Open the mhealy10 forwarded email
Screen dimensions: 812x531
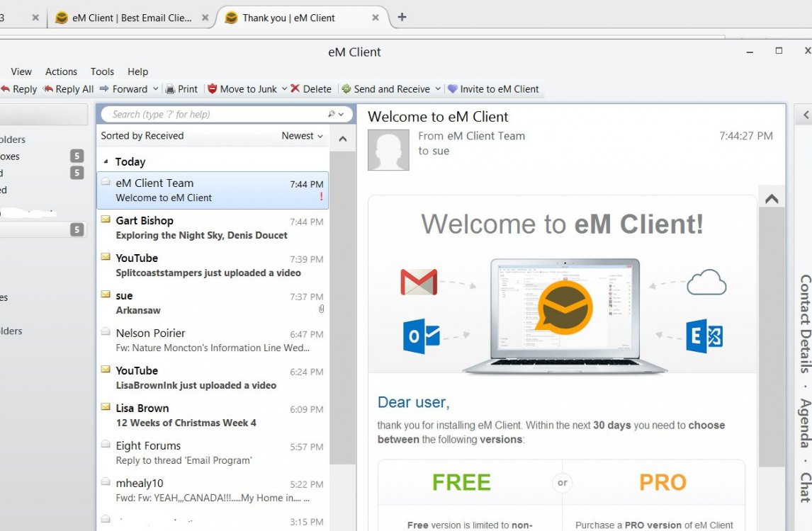pyautogui.click(x=213, y=491)
